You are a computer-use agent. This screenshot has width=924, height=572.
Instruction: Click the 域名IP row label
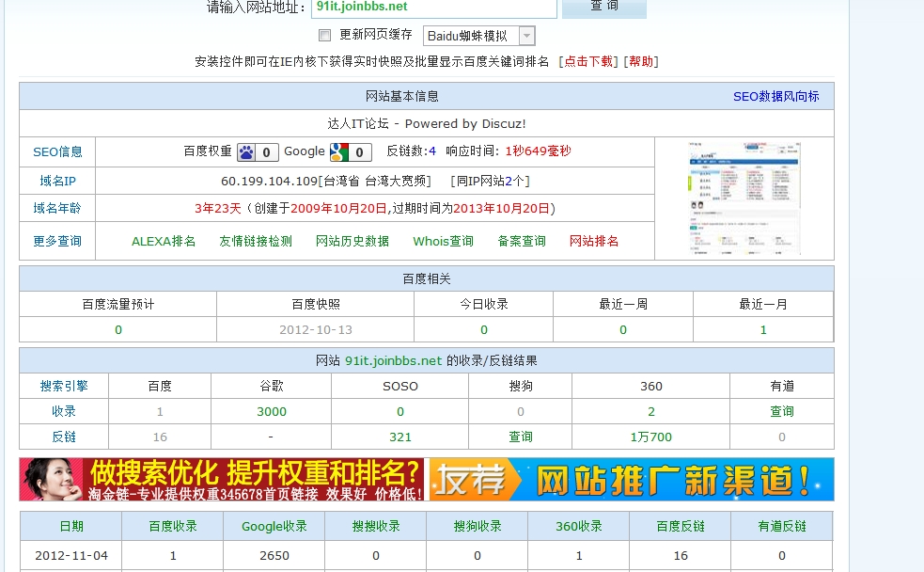click(57, 181)
